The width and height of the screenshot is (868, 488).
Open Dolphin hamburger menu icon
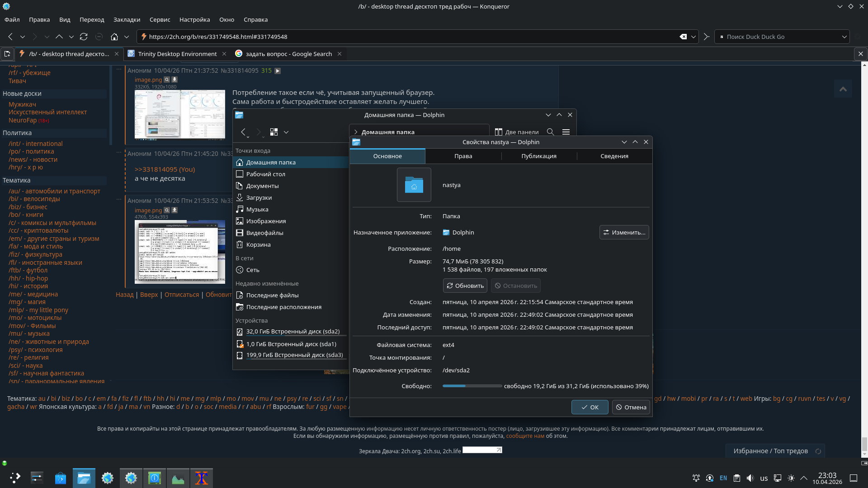coord(566,132)
